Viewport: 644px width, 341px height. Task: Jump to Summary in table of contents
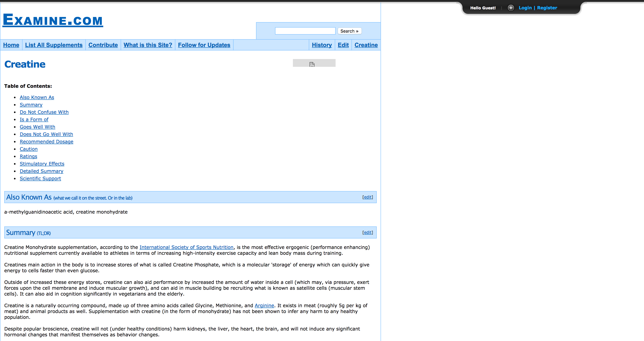pyautogui.click(x=31, y=105)
